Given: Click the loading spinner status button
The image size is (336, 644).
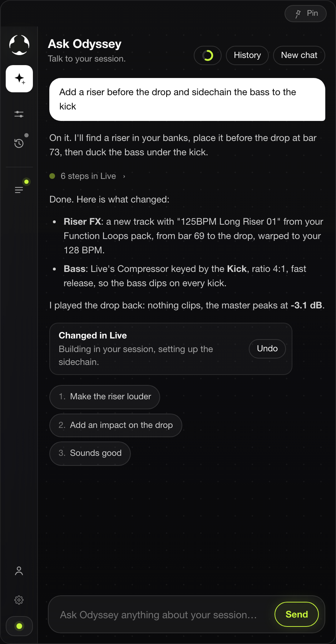Looking at the screenshot, I should [208, 55].
